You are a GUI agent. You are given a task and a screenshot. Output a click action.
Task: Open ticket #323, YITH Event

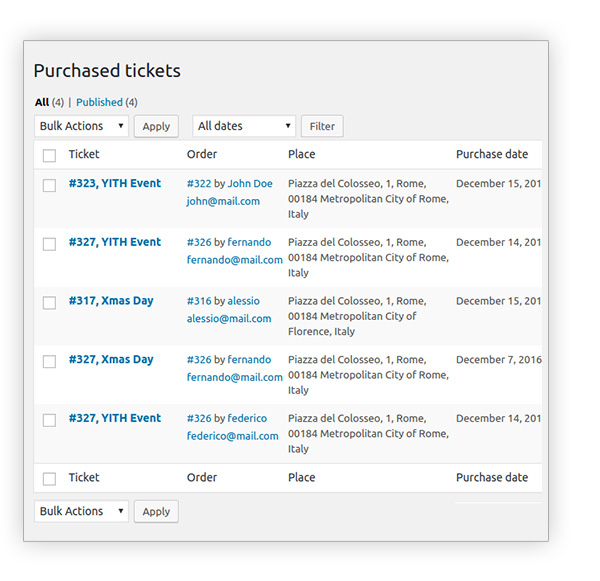click(114, 183)
